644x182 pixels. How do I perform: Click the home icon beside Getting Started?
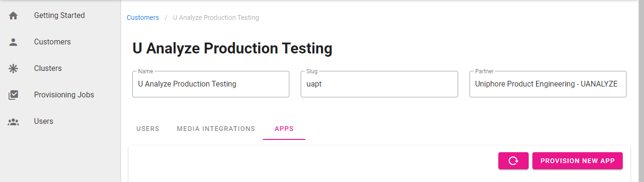[13, 16]
